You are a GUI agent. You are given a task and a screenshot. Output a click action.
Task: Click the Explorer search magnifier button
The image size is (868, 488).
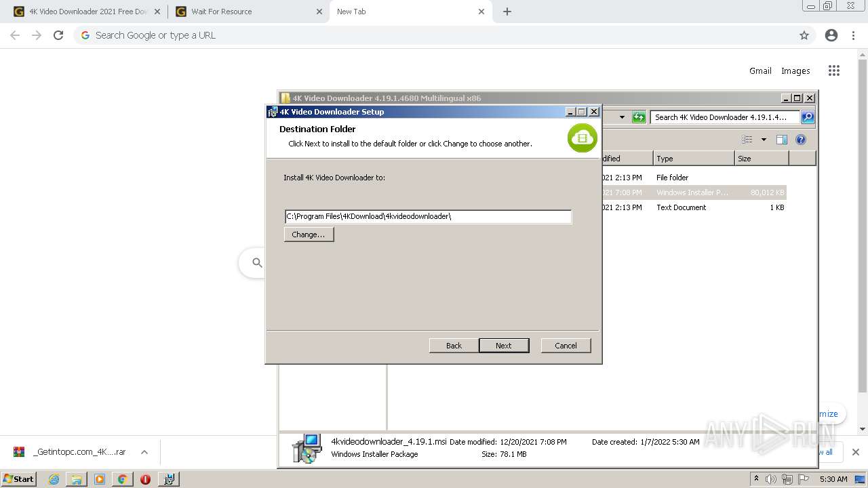click(808, 117)
